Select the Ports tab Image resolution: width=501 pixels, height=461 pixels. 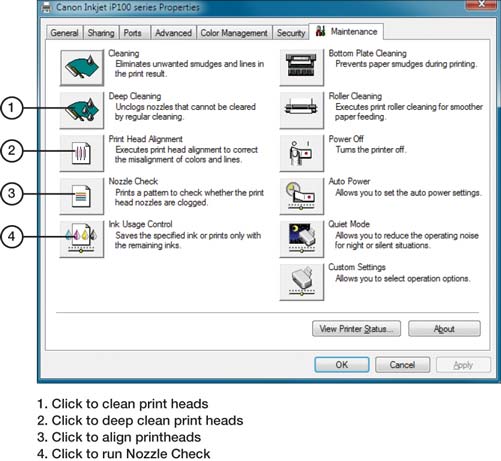(x=133, y=33)
